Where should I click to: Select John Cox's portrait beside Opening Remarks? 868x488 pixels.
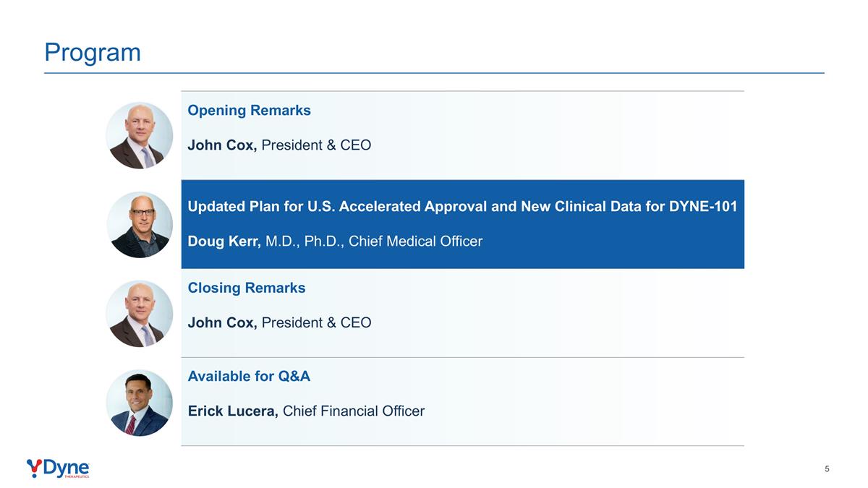139,135
